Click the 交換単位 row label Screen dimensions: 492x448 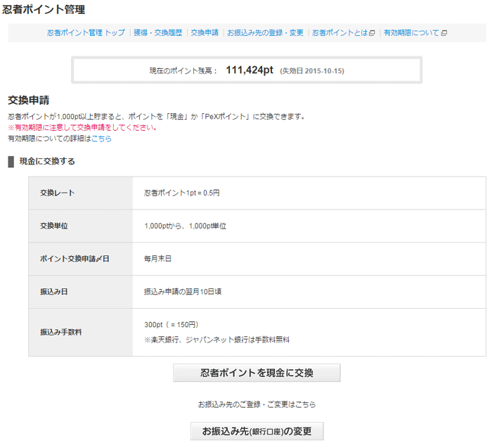click(x=54, y=226)
